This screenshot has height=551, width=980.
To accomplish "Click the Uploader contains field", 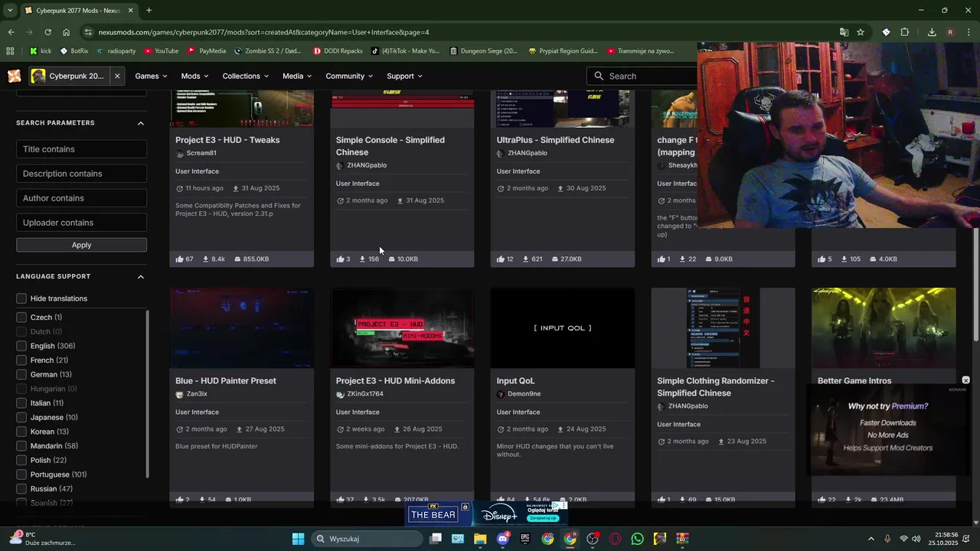I will (x=81, y=223).
